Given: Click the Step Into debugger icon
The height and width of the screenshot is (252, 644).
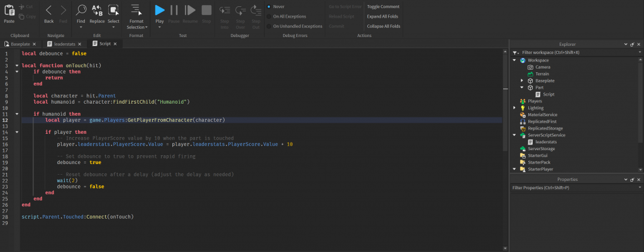Looking at the screenshot, I should (225, 10).
